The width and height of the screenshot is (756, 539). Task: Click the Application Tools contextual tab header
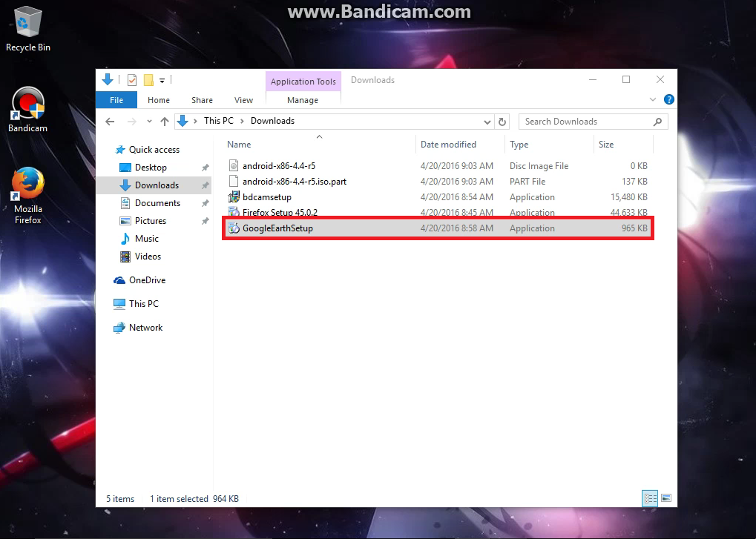303,82
